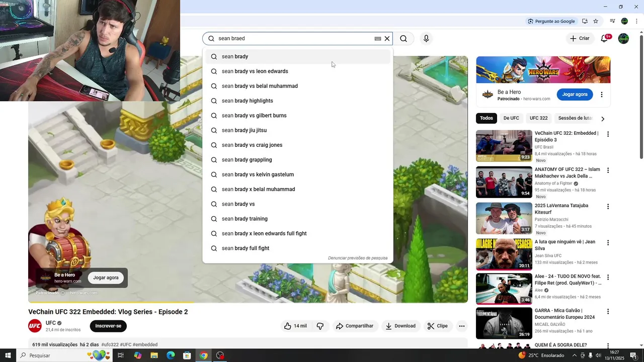The height and width of the screenshot is (362, 644).
Task: Choose "sean brady vs" suggestion
Action: (x=297, y=204)
